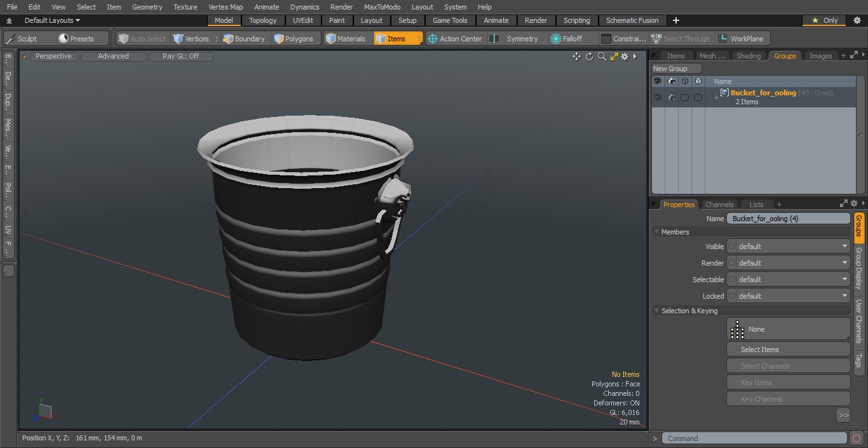Toggle Ray GL Off button

point(181,56)
